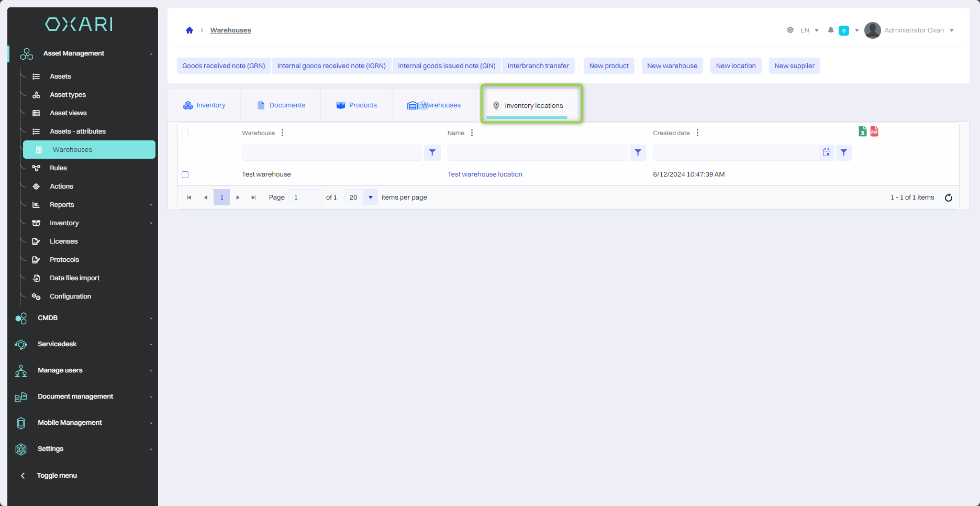Open calendar picker for Created date
The image size is (980, 506).
tap(826, 152)
